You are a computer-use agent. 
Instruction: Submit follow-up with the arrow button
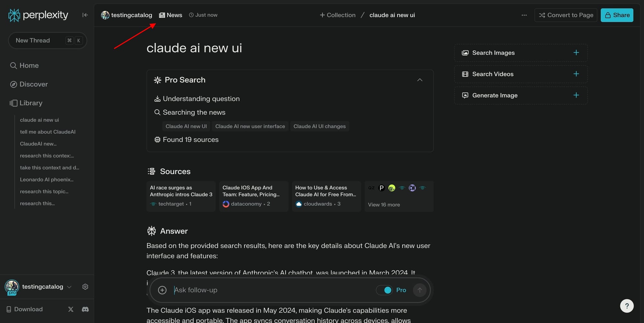pos(420,290)
